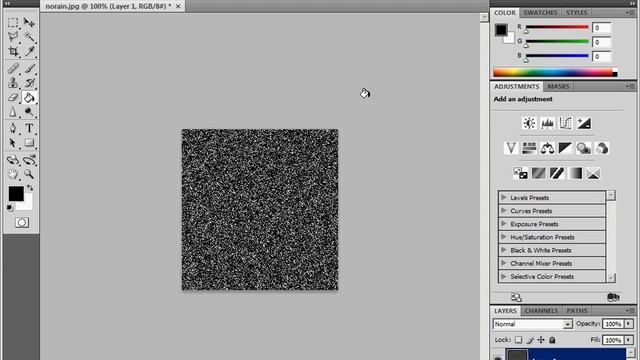
Task: Swap foreground and background colors
Action: click(x=30, y=188)
